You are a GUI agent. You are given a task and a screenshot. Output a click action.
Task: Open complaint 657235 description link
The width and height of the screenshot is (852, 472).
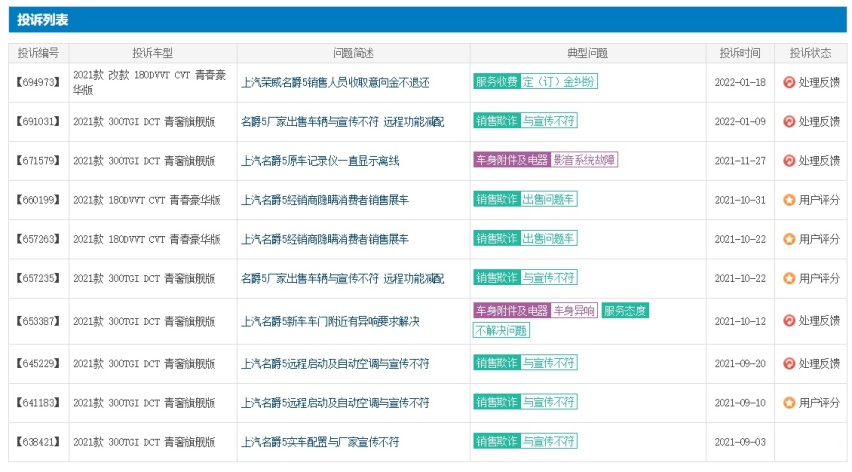point(342,279)
